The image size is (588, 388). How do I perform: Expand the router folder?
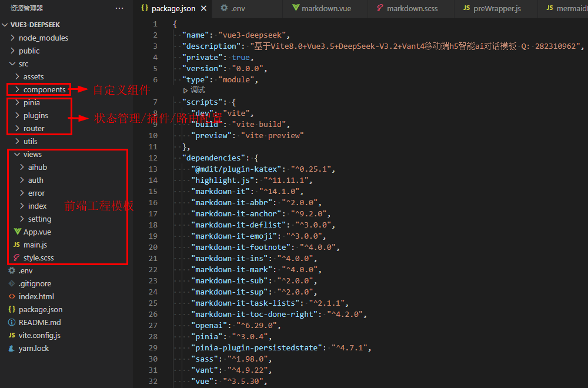pos(17,128)
